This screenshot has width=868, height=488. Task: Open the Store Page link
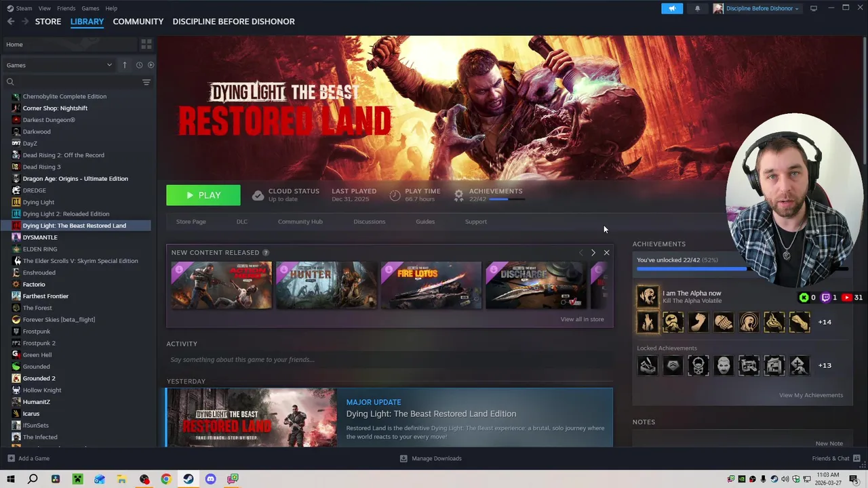tap(191, 222)
